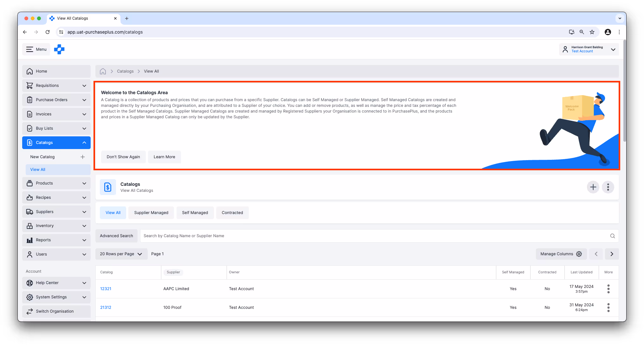The image size is (644, 345).
Task: Collapse the Catalogs sidebar section
Action: (x=84, y=143)
